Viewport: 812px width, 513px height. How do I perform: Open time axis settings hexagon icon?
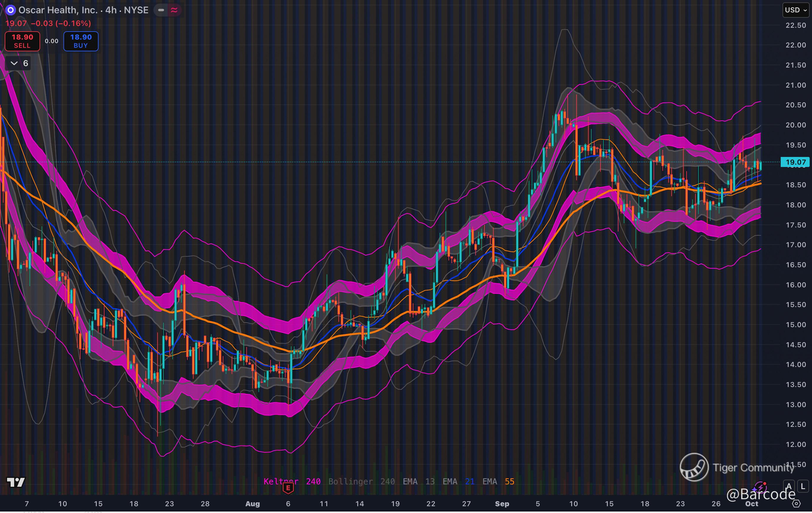pos(796,504)
